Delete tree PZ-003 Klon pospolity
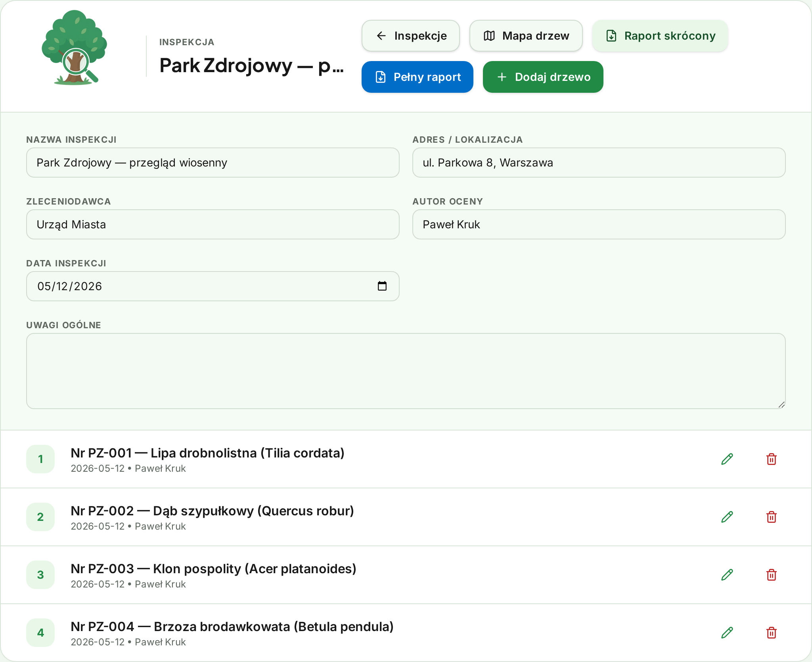 click(772, 575)
